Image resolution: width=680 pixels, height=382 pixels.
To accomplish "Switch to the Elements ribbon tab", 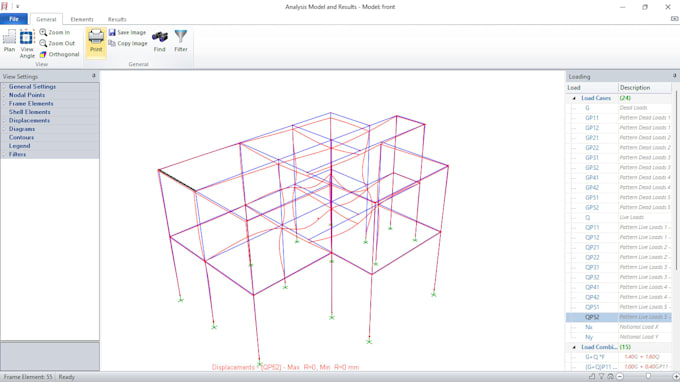I will click(82, 20).
